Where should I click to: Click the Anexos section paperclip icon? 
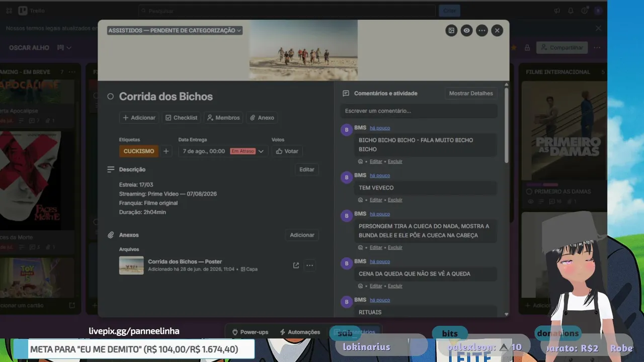pos(111,235)
